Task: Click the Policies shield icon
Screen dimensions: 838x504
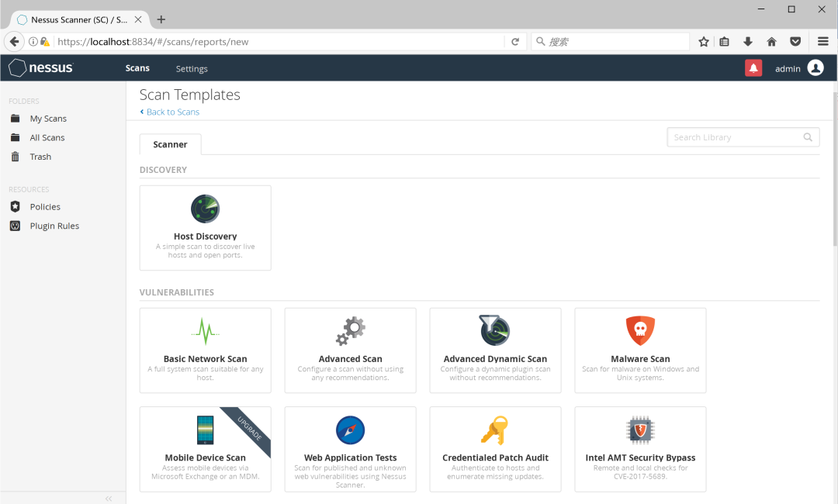Action: point(15,206)
